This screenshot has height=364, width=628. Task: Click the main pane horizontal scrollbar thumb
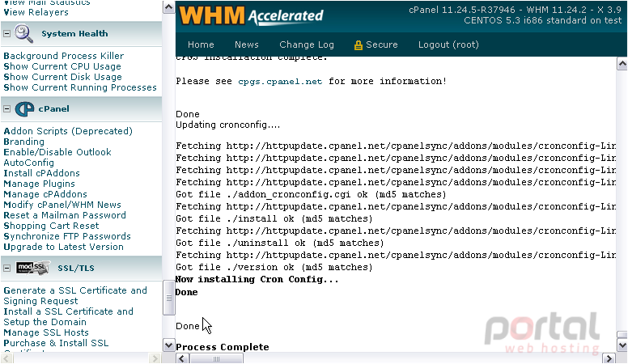coord(216,358)
